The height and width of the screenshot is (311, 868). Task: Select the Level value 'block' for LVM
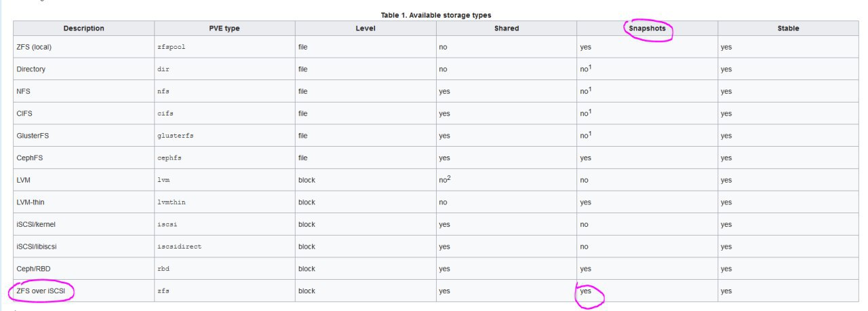pos(307,180)
